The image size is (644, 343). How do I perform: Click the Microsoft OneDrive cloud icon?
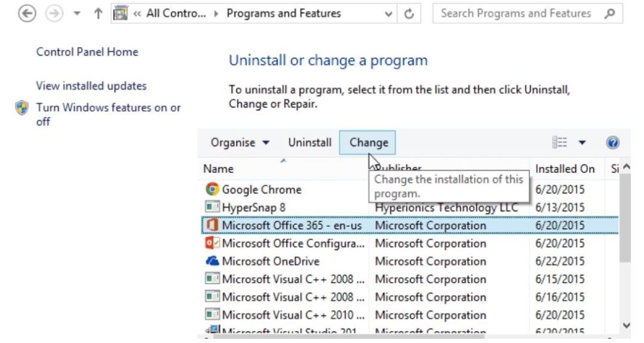click(212, 261)
